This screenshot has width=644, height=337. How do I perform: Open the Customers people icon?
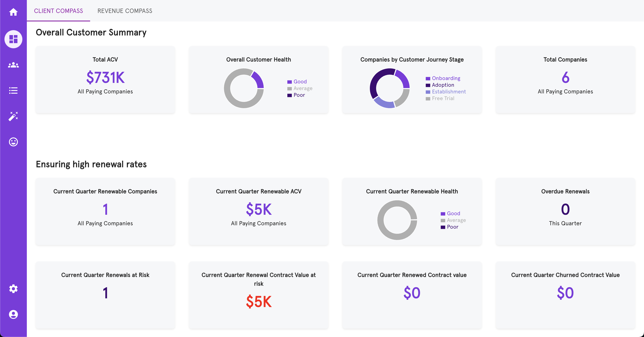(13, 65)
